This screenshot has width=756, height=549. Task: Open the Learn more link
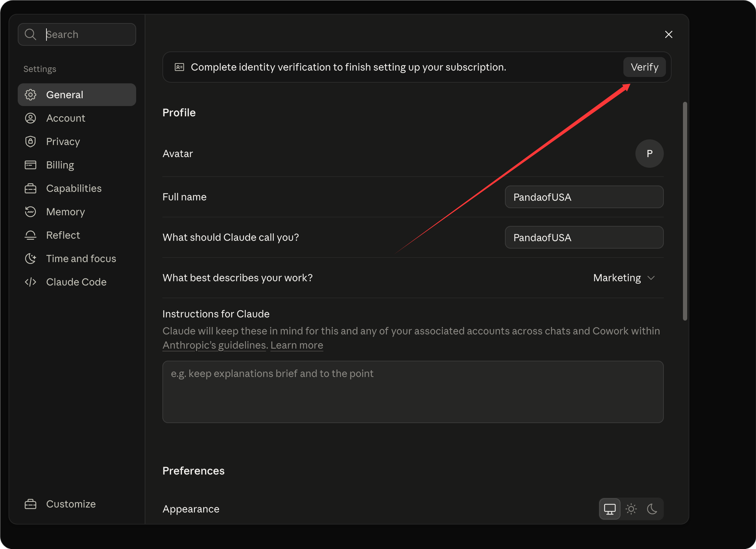pyautogui.click(x=297, y=345)
